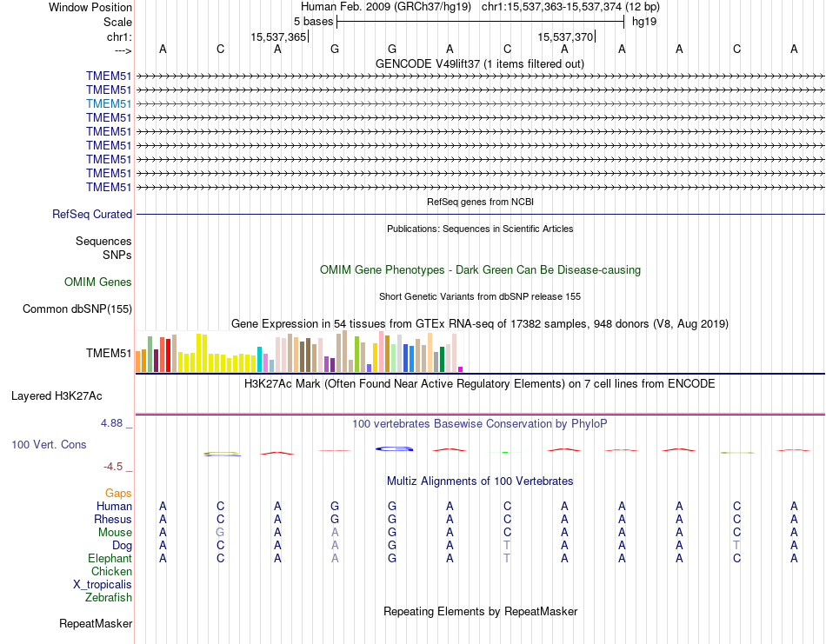Click the -4.5 lower scale value
Viewport: 826px width, 644px height.
pyautogui.click(x=113, y=467)
